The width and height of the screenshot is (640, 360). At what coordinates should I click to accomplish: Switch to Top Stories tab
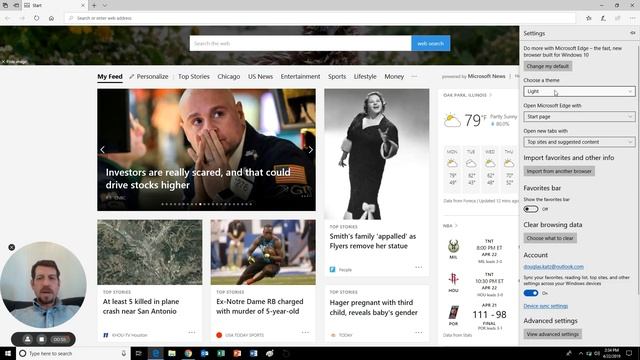click(x=194, y=76)
